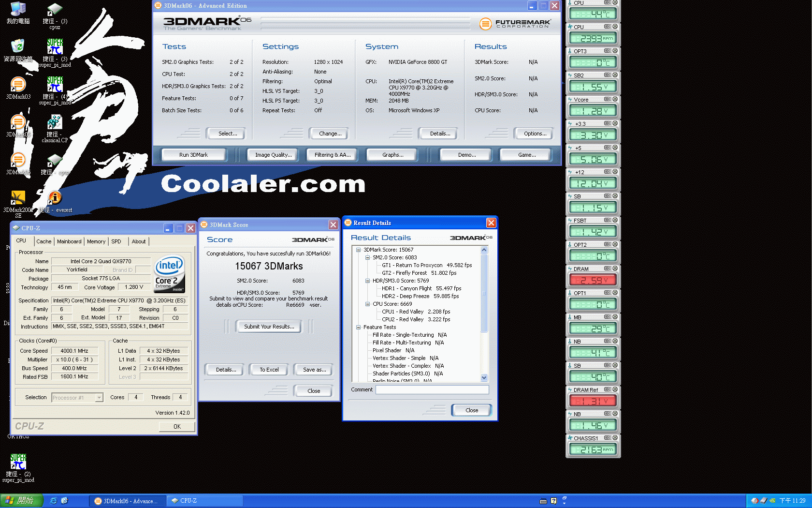Switch to the Cache tab in CPU-Z

(x=44, y=241)
